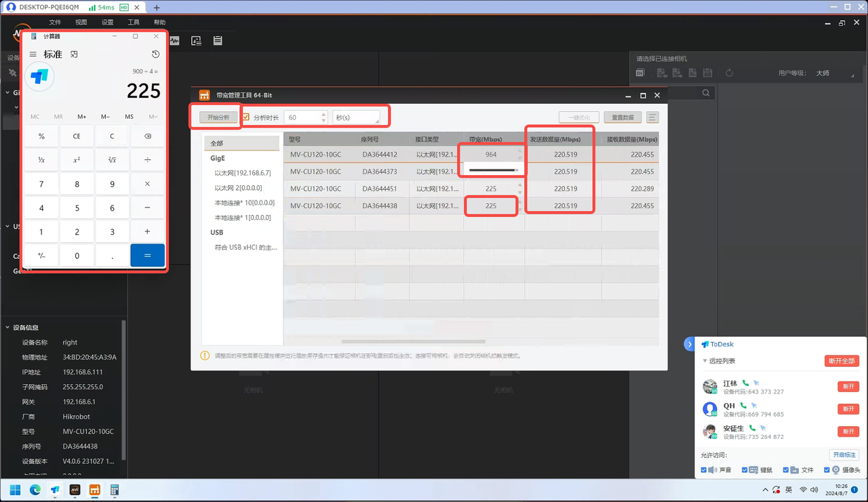The height and width of the screenshot is (502, 868).
Task: Click the refresh icon in the feature toolbar
Action: point(729,73)
